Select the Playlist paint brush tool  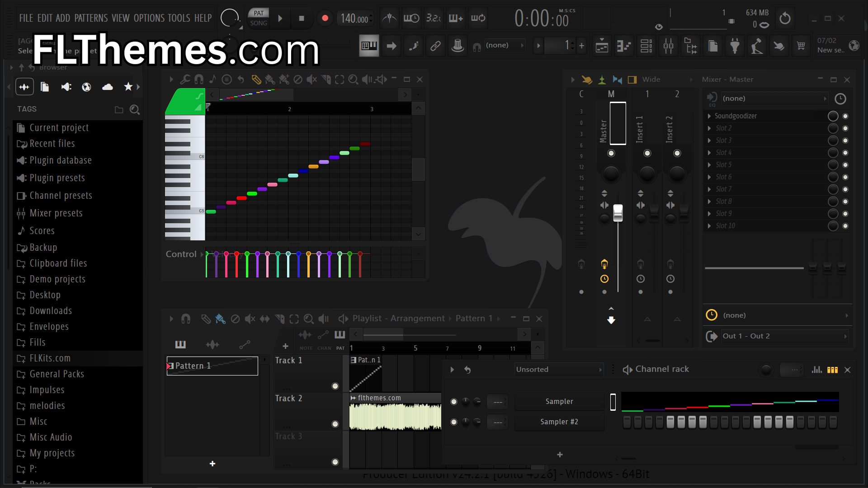point(220,319)
